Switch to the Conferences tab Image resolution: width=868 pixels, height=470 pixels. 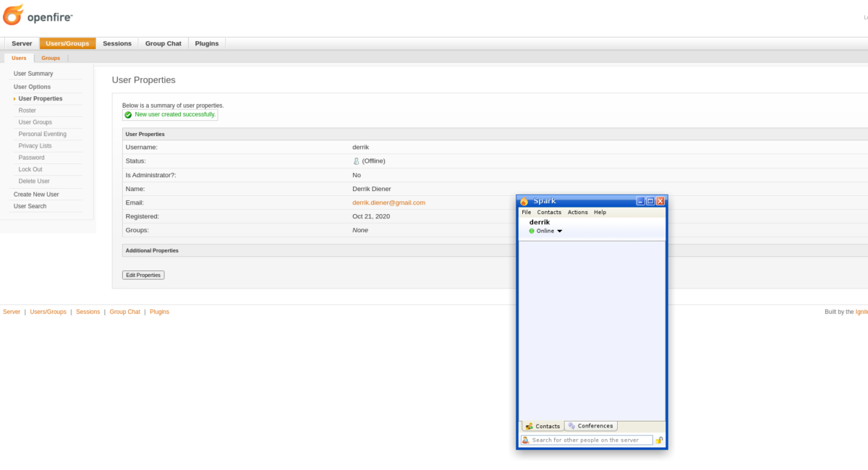click(x=591, y=426)
